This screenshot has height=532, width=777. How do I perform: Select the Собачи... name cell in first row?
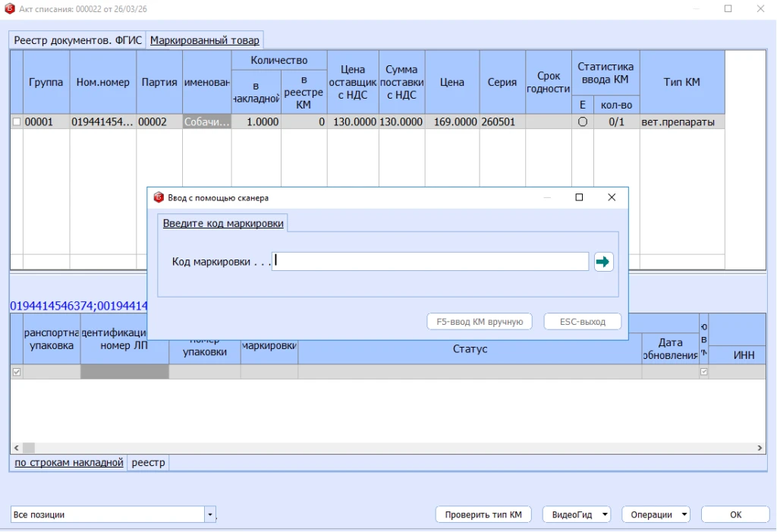206,121
